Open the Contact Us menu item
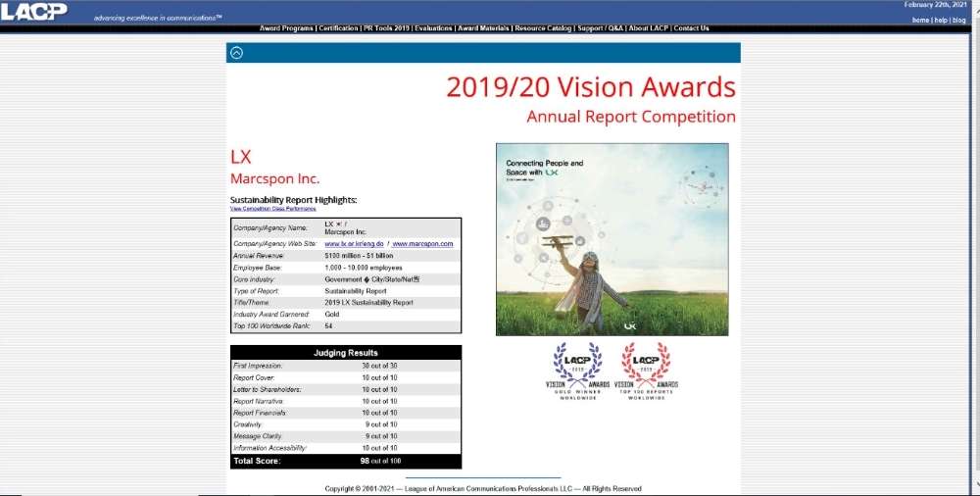Image resolution: width=980 pixels, height=496 pixels. (691, 28)
